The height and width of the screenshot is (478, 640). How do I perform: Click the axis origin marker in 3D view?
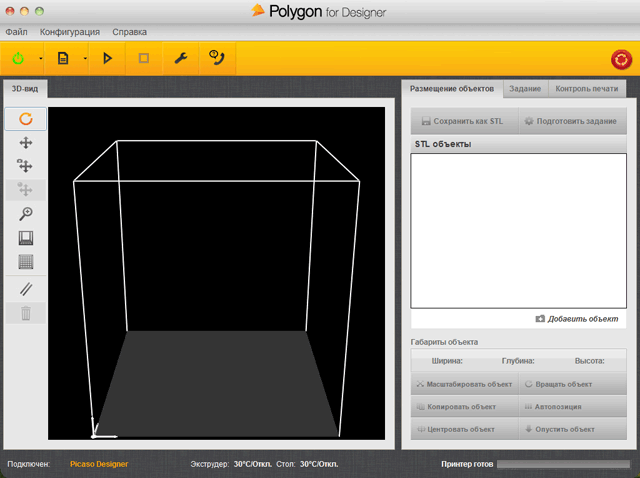(95, 435)
